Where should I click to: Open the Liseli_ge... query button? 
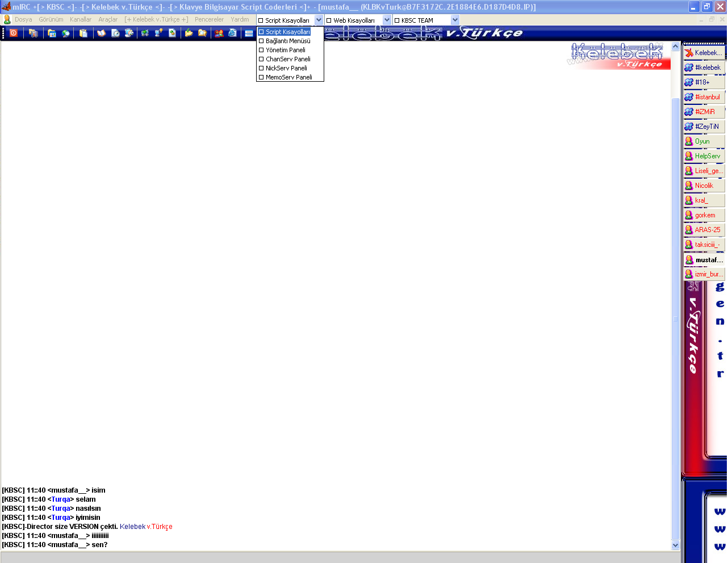[704, 171]
